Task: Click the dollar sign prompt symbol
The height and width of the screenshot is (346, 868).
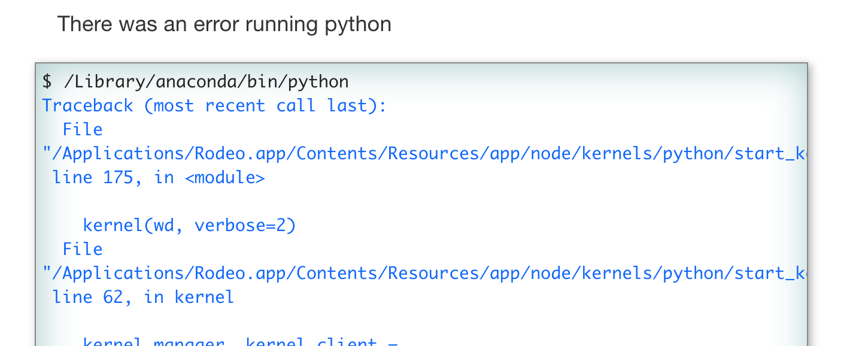Action: click(x=47, y=81)
